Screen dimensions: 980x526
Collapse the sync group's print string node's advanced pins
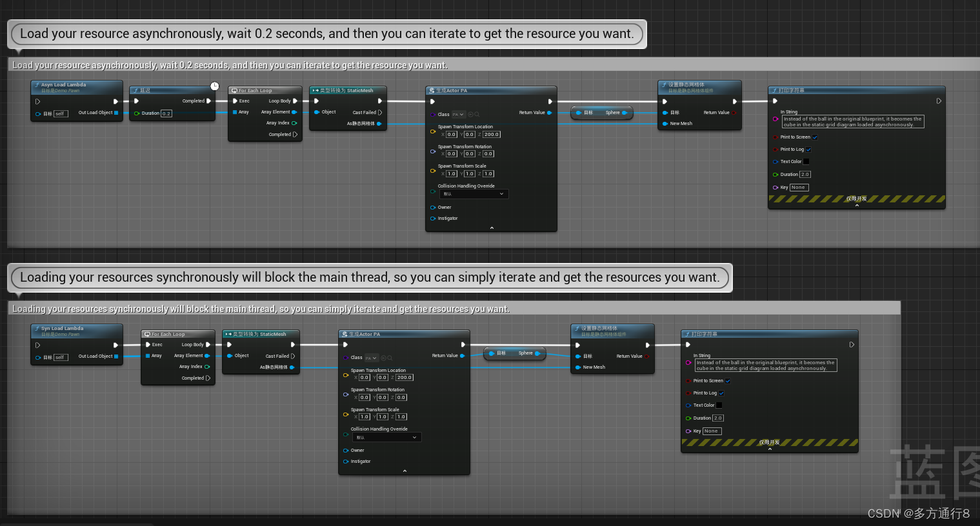pos(770,449)
